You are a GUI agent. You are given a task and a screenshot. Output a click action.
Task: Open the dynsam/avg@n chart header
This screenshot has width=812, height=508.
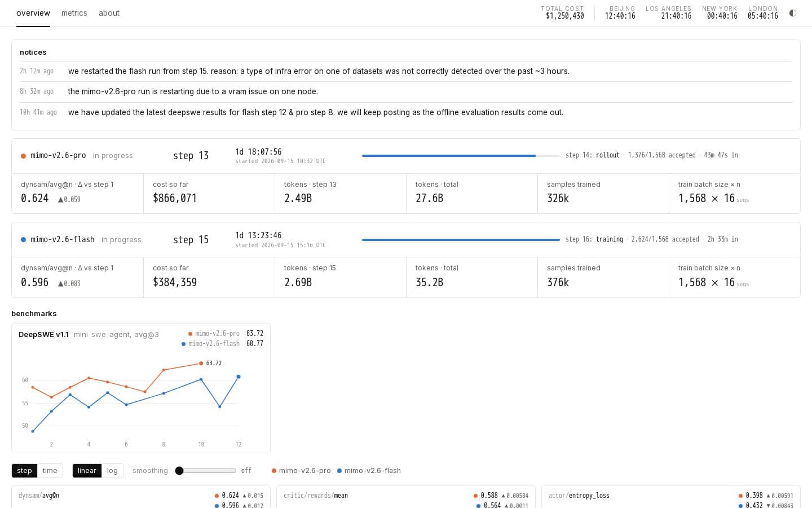(39, 496)
